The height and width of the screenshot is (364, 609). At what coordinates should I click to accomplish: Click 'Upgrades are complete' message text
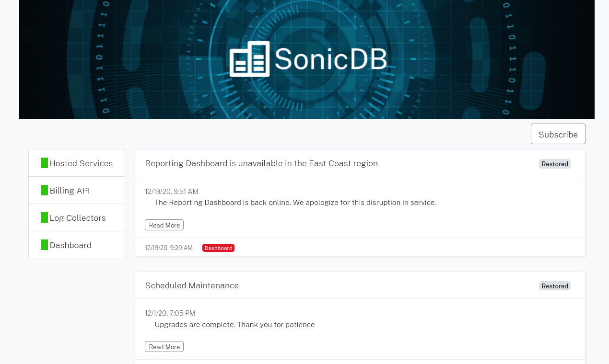click(x=234, y=324)
